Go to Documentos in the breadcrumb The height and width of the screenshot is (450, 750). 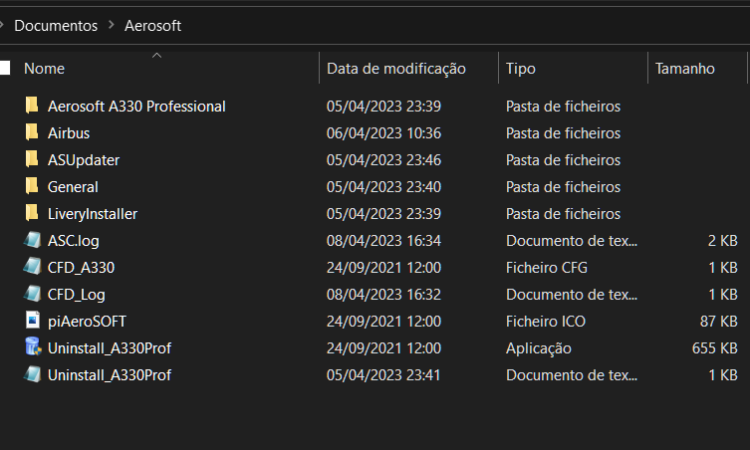(56, 25)
